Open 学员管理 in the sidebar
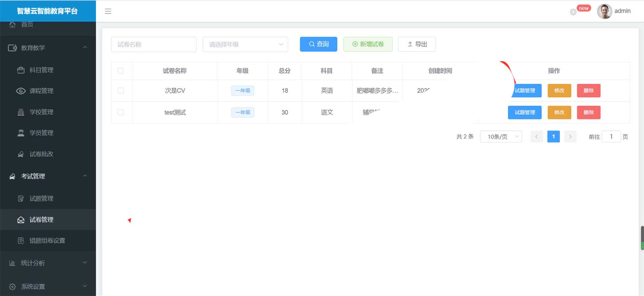Viewport: 644px width, 296px height. point(41,133)
